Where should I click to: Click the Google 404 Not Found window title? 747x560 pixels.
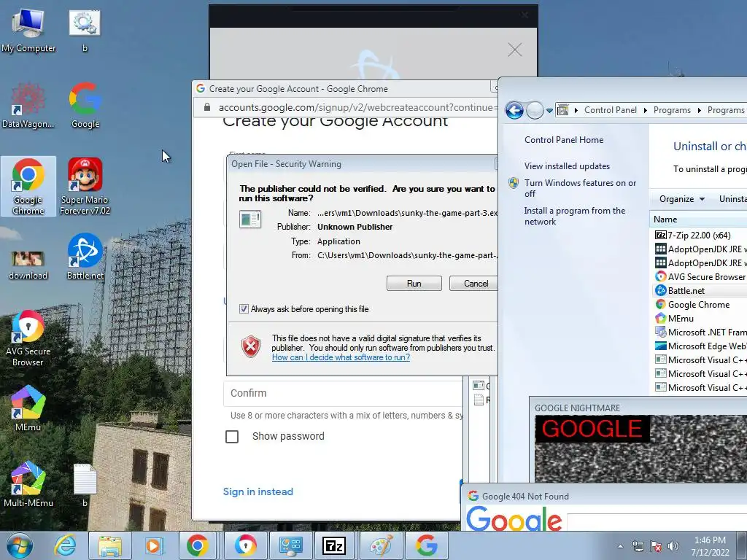pyautogui.click(x=525, y=496)
